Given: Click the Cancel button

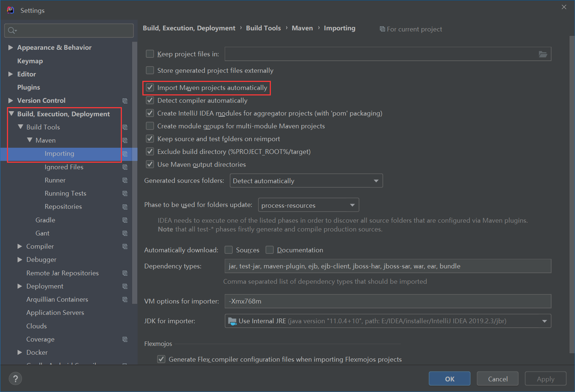Looking at the screenshot, I should (498, 379).
